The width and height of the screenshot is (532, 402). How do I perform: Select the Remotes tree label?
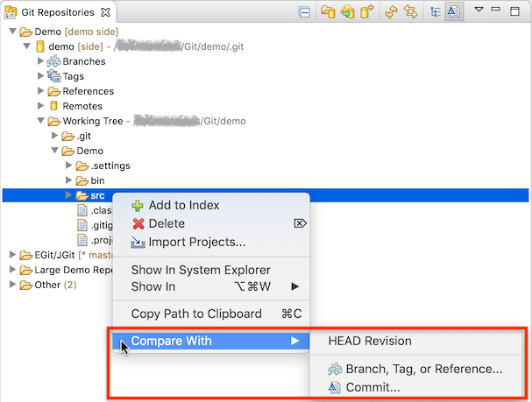(82, 106)
